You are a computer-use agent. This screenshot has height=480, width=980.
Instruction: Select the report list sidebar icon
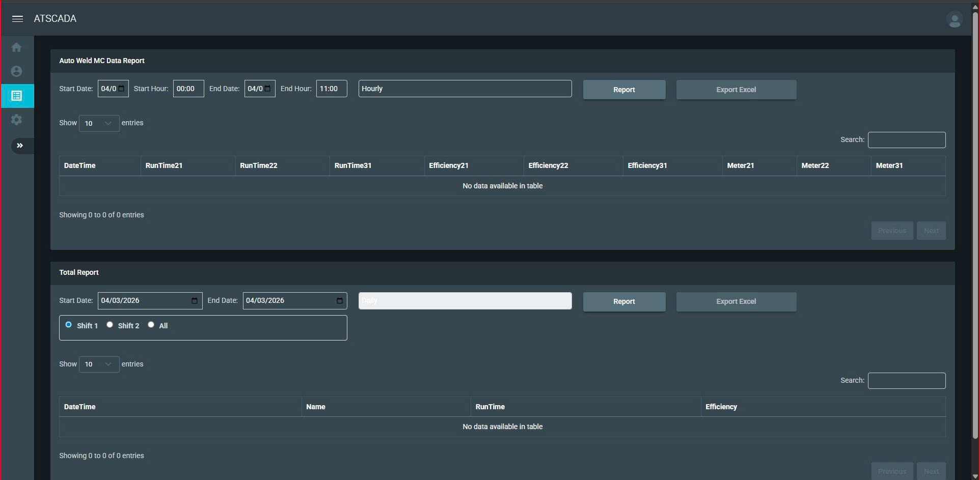coord(17,96)
